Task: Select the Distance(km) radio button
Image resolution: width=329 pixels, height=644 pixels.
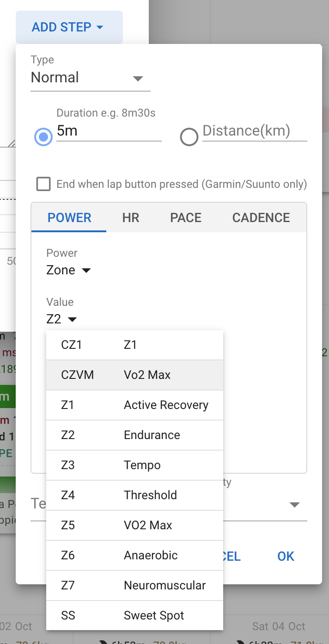Action: click(189, 137)
